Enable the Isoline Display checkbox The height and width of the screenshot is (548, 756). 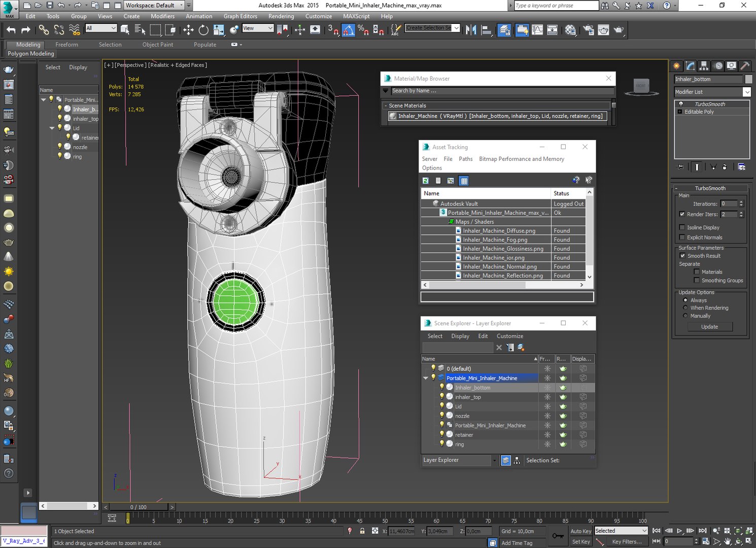(682, 227)
